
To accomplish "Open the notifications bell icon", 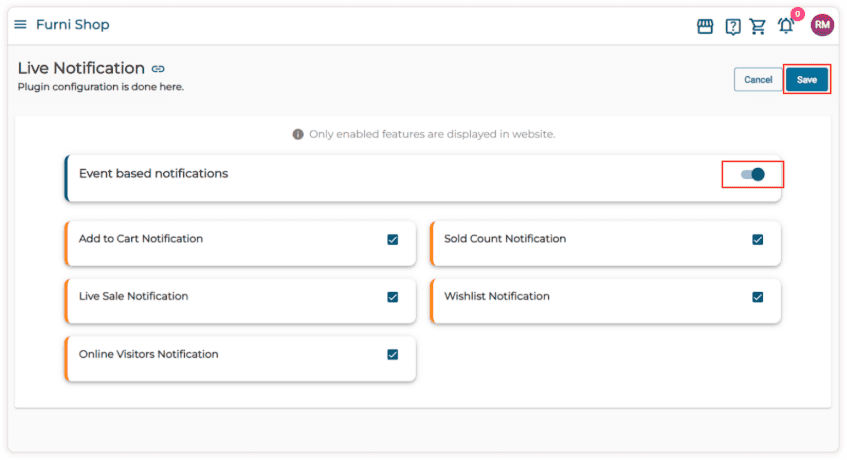I will click(786, 26).
